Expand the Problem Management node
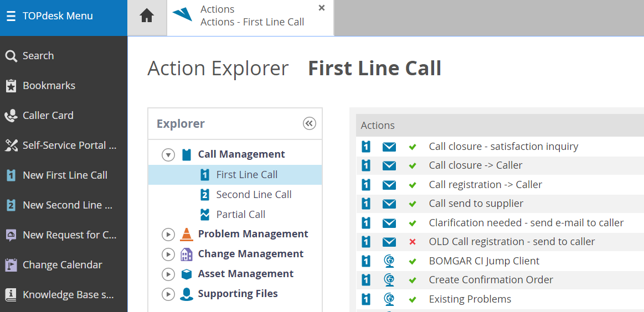Image resolution: width=644 pixels, height=312 pixels. pos(168,235)
